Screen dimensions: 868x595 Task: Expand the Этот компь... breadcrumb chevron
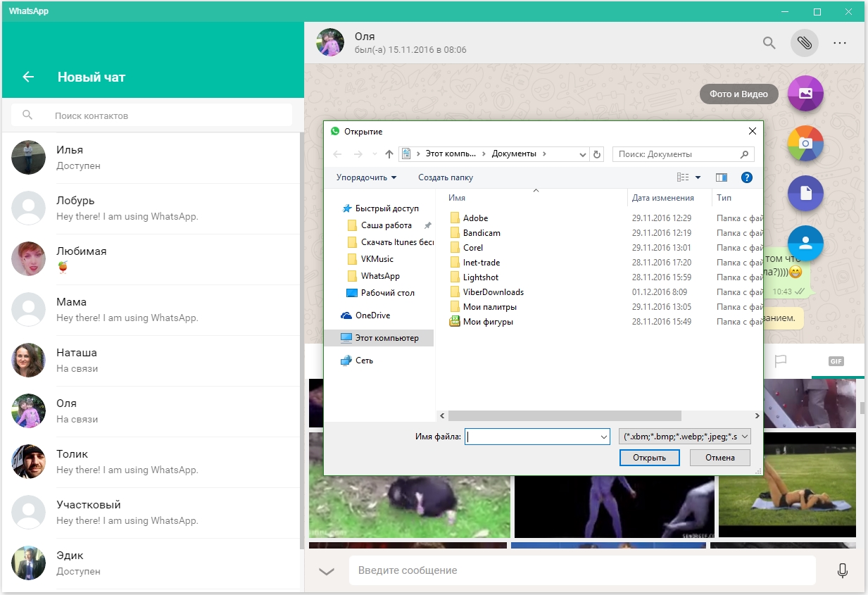tap(483, 154)
